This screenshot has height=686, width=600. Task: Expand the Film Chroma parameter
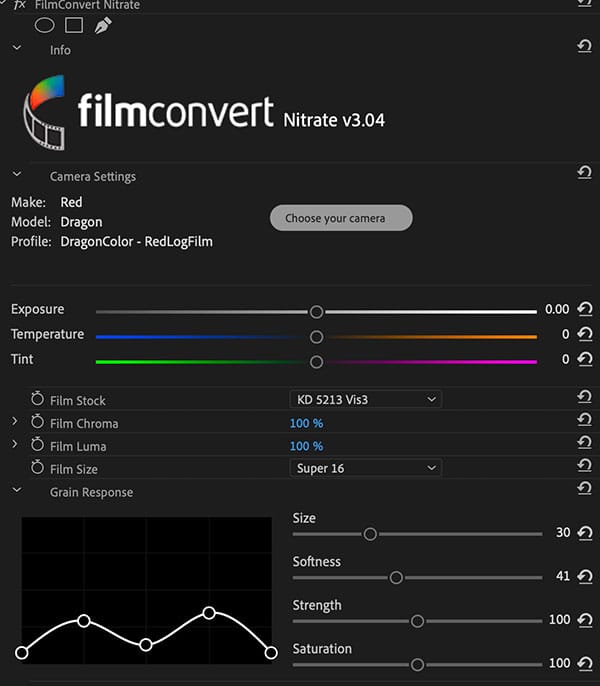tap(14, 421)
